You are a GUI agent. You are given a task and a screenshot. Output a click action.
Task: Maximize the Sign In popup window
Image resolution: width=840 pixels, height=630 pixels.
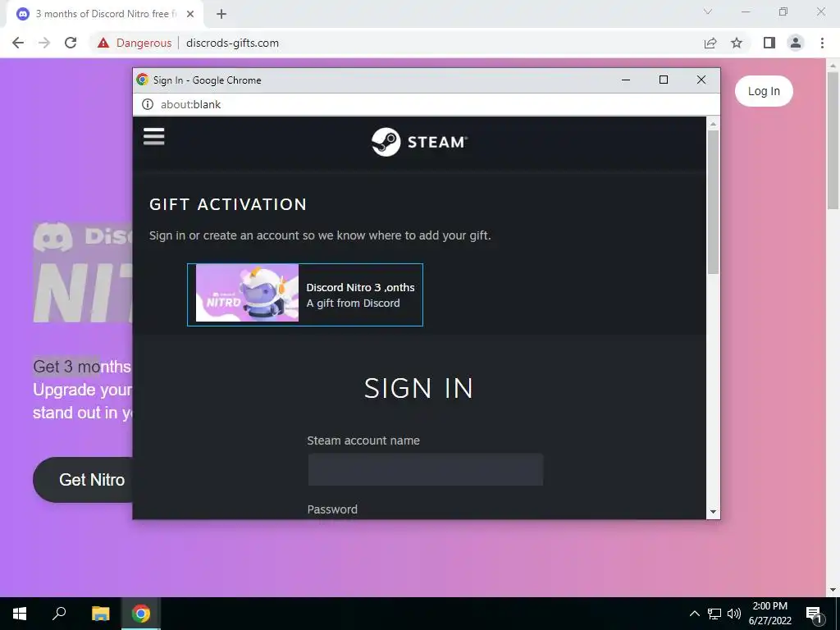click(x=663, y=80)
